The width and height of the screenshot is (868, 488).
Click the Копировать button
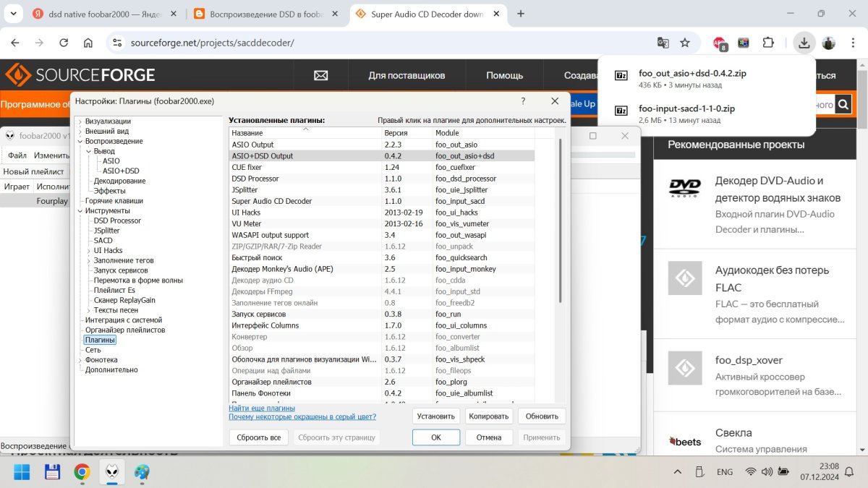coord(489,416)
